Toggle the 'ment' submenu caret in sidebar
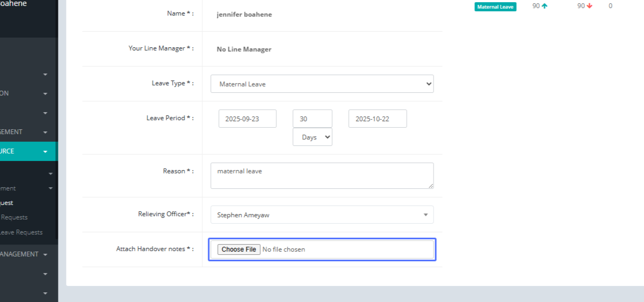The height and width of the screenshot is (302, 644). click(50, 188)
